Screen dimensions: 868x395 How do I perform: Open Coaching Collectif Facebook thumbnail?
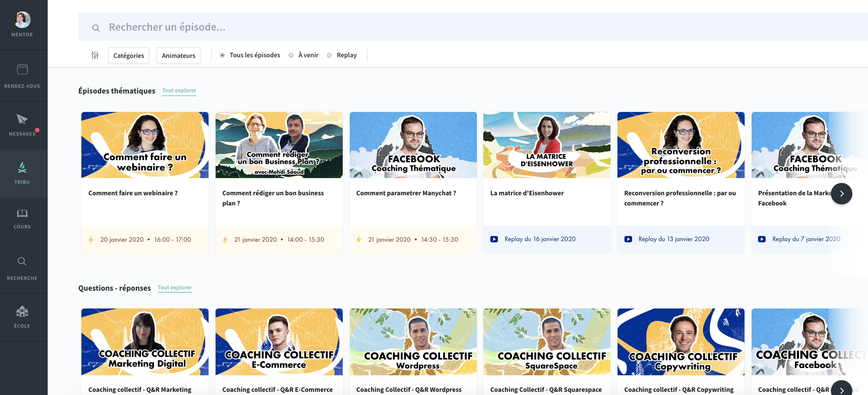810,342
